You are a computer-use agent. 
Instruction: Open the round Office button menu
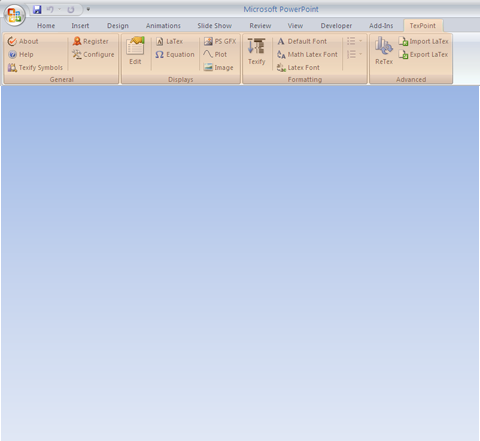pos(14,15)
